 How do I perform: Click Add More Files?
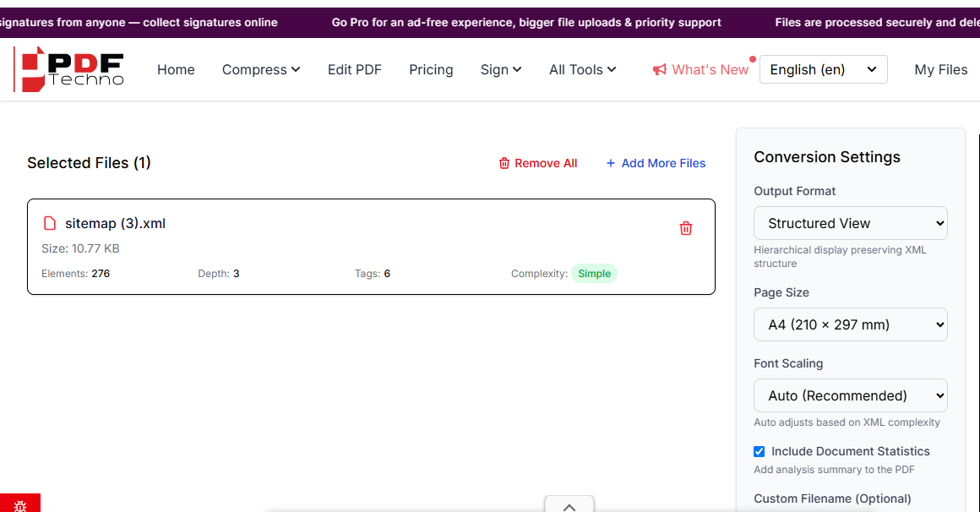pyautogui.click(x=656, y=163)
